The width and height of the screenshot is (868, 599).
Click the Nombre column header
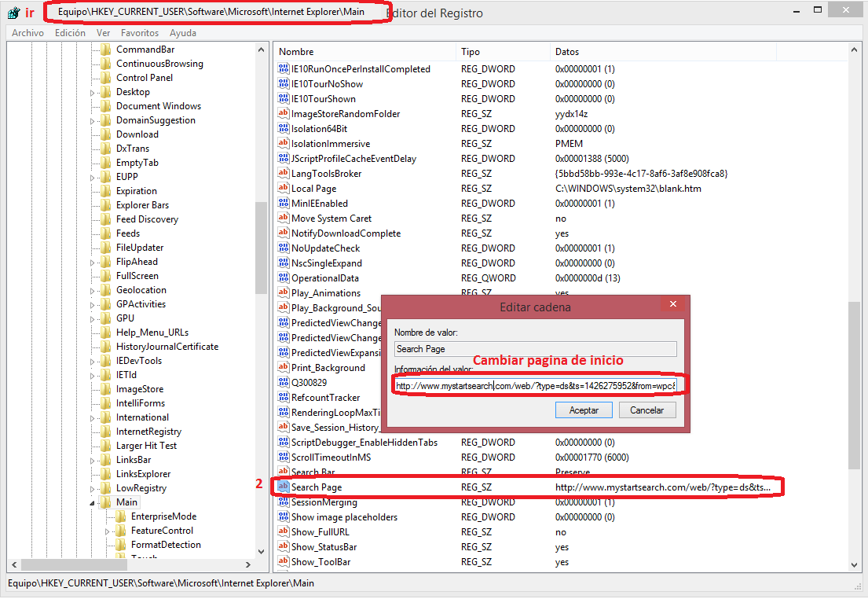tap(296, 52)
